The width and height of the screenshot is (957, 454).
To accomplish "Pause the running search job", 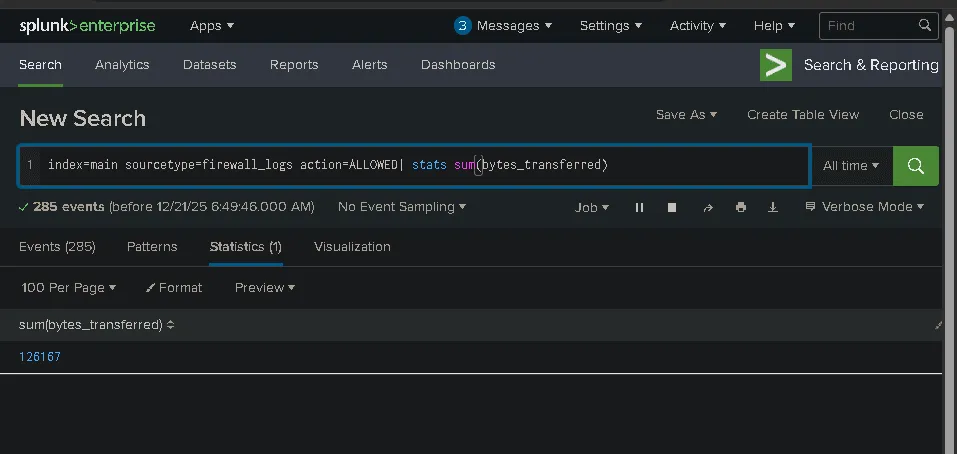I will point(639,207).
